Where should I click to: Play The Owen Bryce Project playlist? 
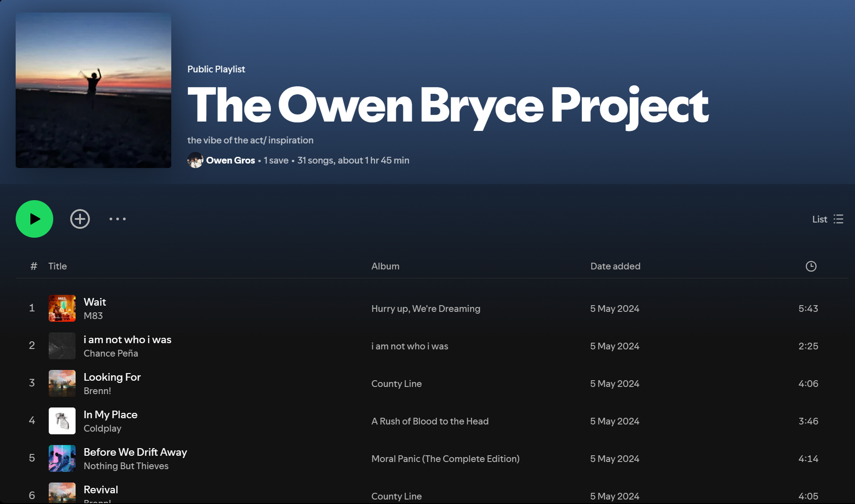tap(34, 219)
